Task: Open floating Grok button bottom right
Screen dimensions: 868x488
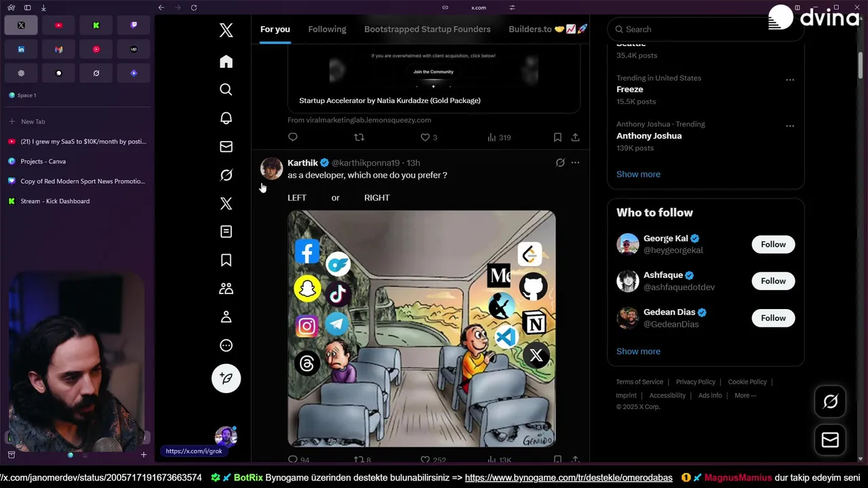Action: pos(831,402)
